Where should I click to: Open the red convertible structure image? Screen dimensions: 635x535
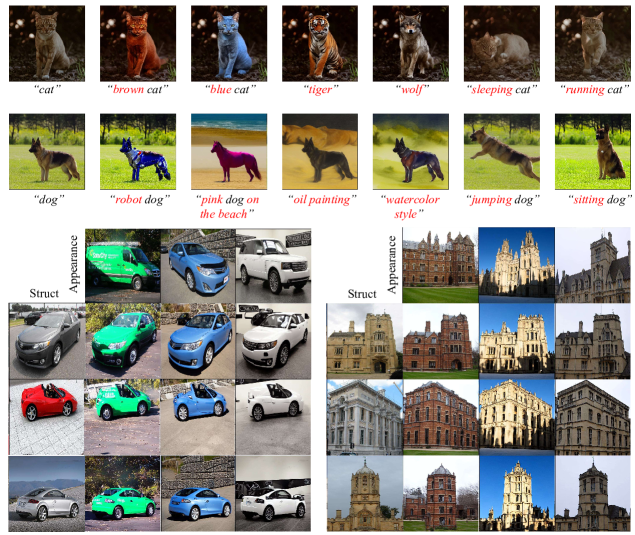[x=47, y=417]
